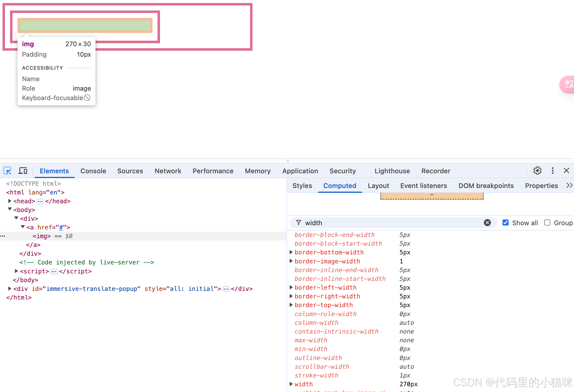Show more sidebar tabs chevron
This screenshot has height=392, width=574.
(x=569, y=186)
